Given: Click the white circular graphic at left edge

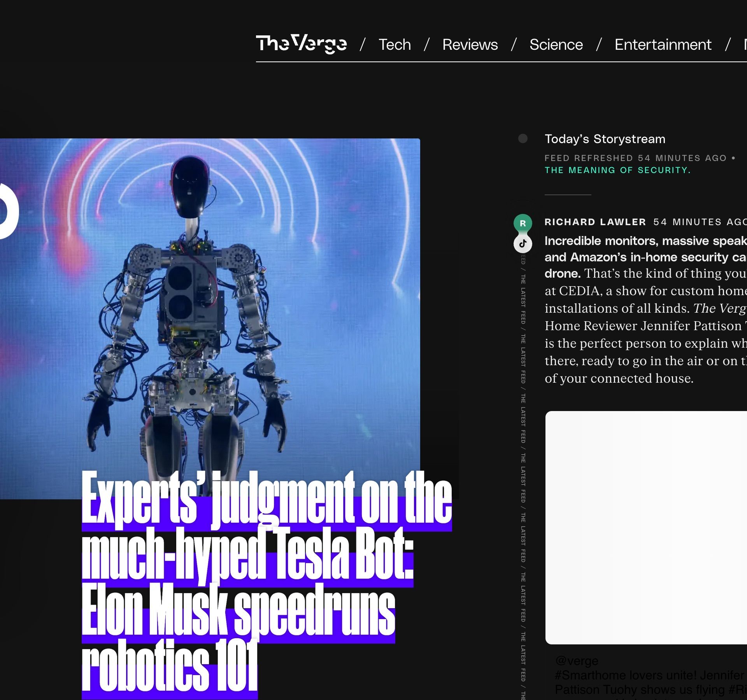Looking at the screenshot, I should click(8, 210).
